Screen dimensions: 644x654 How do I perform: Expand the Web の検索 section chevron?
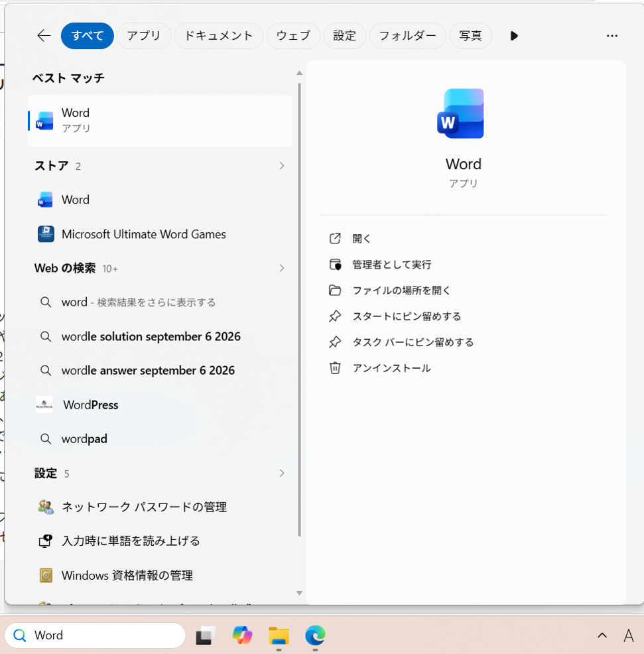[x=282, y=268]
